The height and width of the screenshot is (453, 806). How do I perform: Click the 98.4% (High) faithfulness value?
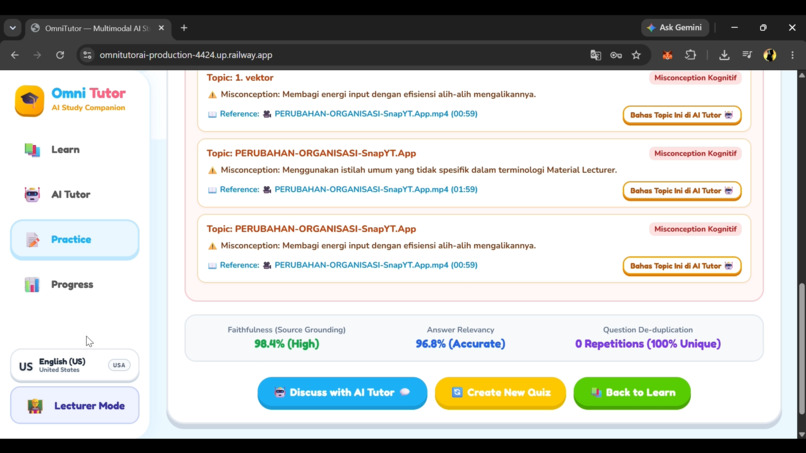click(x=287, y=344)
